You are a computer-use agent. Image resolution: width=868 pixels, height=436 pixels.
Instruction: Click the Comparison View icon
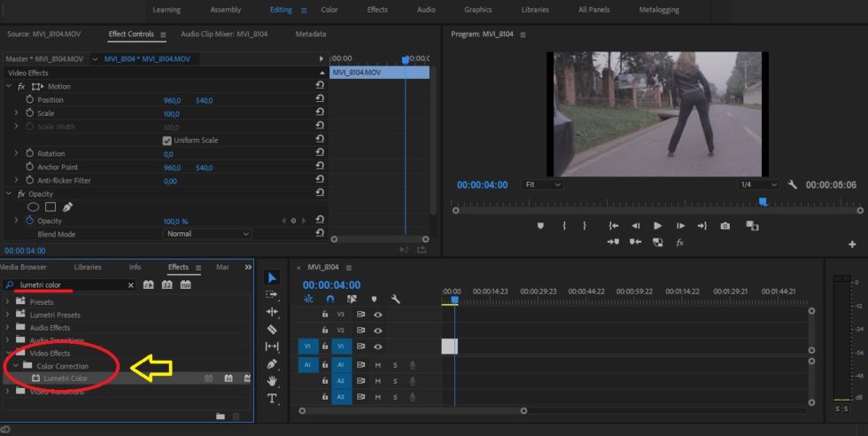[x=752, y=226]
